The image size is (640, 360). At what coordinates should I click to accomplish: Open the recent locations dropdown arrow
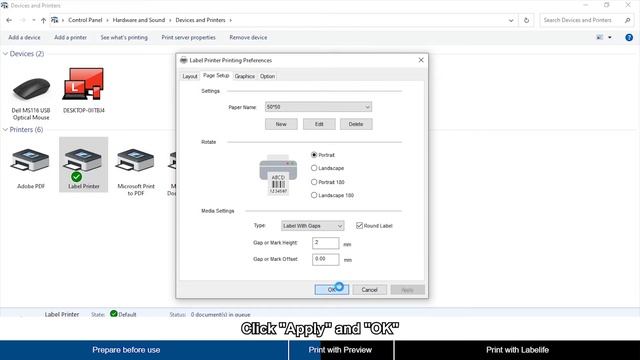pos(33,20)
